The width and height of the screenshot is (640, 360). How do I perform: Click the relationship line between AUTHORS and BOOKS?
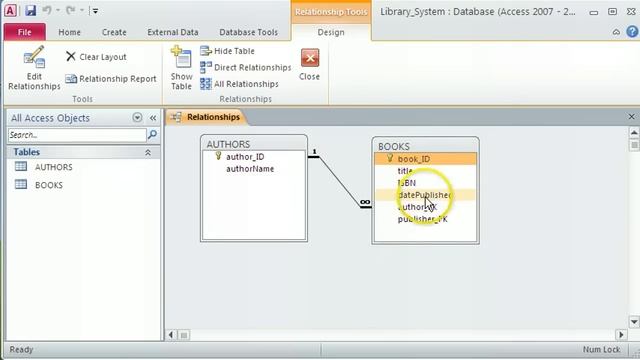[339, 182]
